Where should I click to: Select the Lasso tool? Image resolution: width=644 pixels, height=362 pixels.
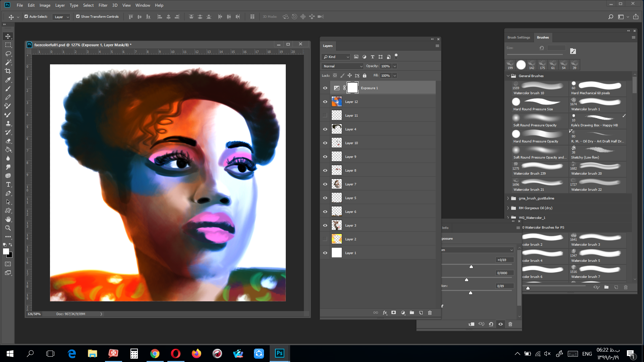pyautogui.click(x=8, y=54)
